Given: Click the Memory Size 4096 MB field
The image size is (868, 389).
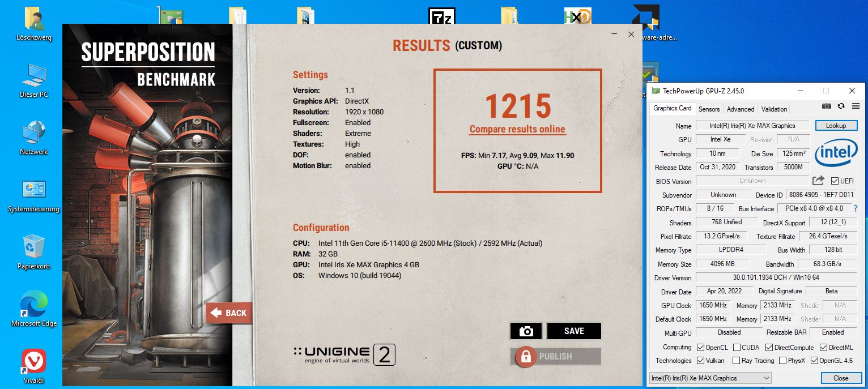Looking at the screenshot, I should click(x=722, y=264).
